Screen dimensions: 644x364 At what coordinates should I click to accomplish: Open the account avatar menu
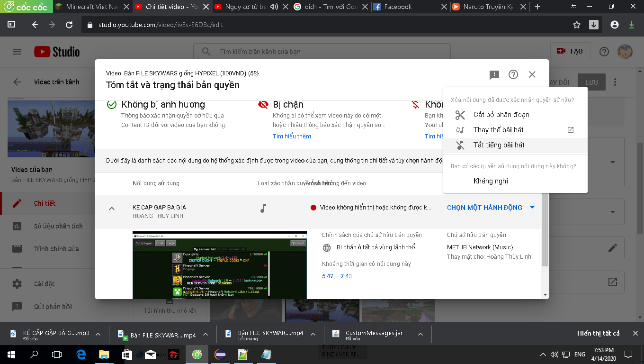(x=625, y=52)
